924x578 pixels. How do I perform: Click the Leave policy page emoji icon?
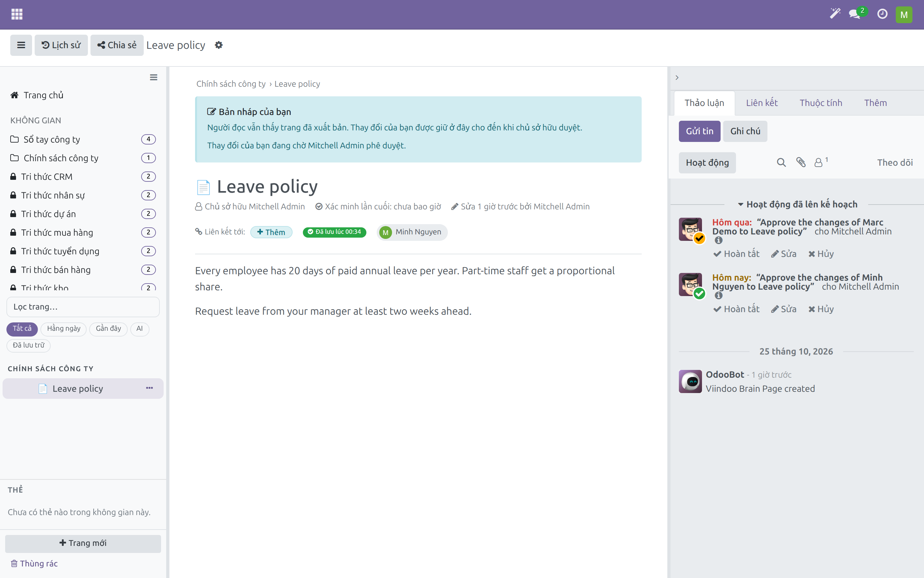point(203,187)
